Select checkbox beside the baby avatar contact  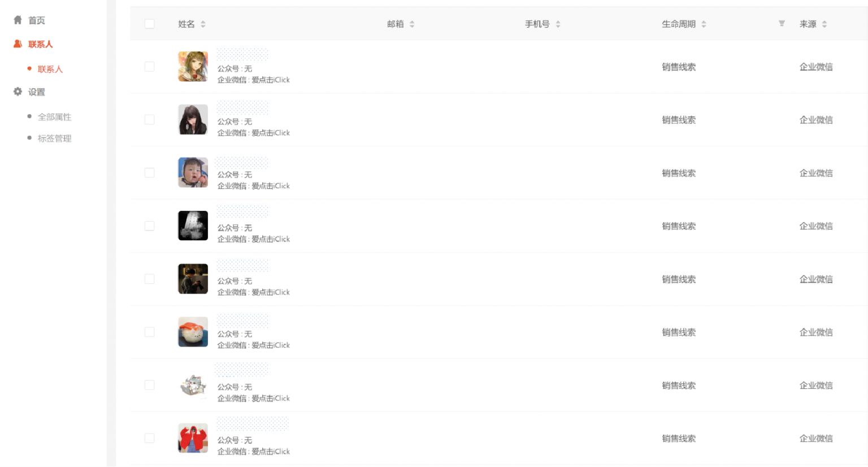pyautogui.click(x=149, y=173)
